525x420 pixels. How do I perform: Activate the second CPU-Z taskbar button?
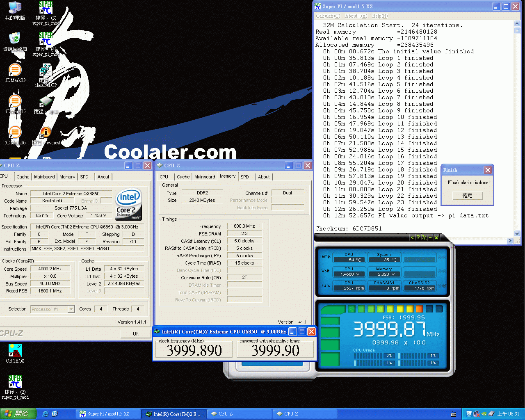tap(305, 414)
